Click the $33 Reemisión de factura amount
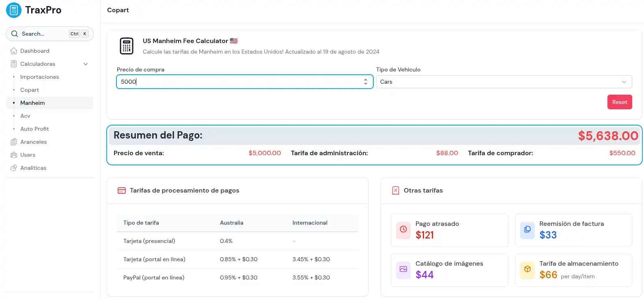Viewport: 644px width, 299px height. point(548,235)
